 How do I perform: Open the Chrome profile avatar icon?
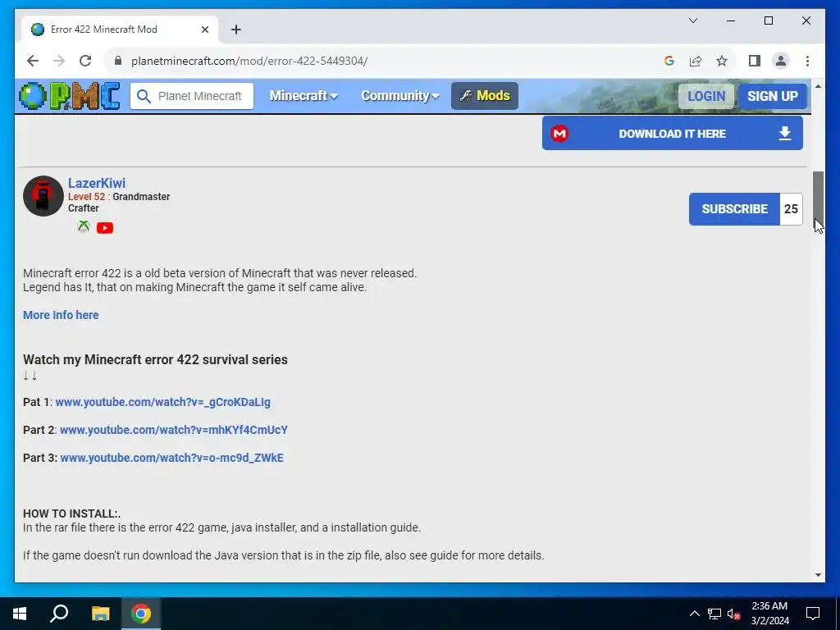point(781,61)
